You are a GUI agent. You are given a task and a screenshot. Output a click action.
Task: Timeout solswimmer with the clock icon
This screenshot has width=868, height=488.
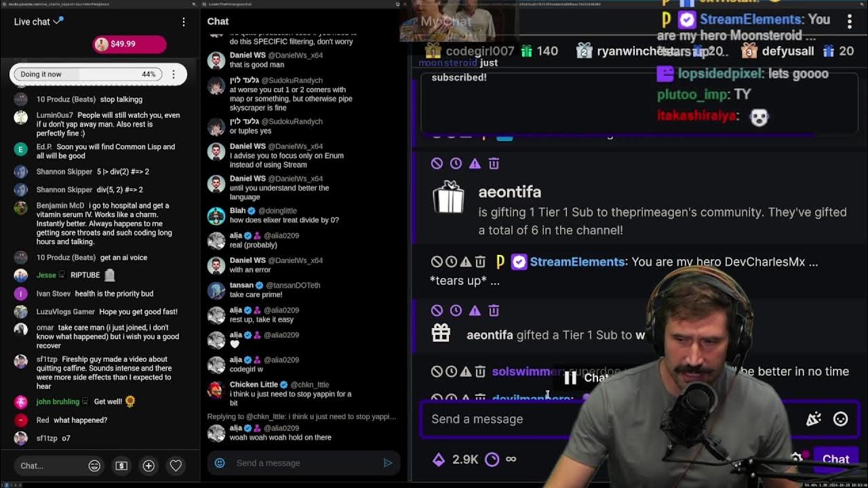coord(451,371)
